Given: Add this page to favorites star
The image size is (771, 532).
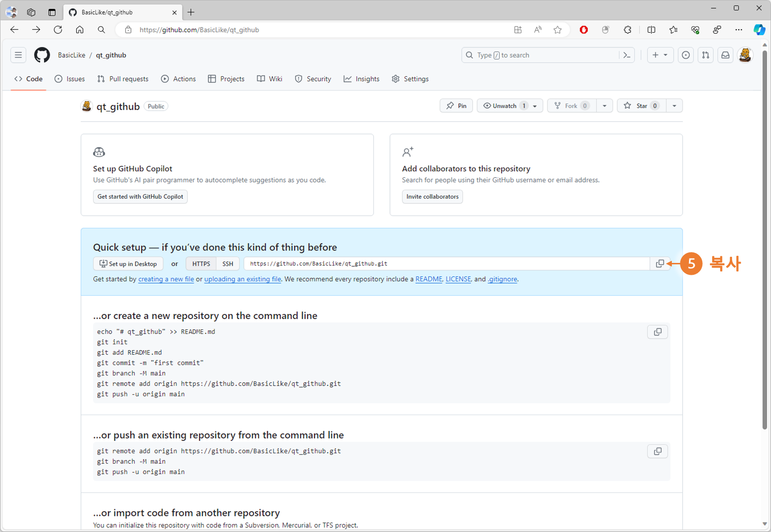Looking at the screenshot, I should click(557, 30).
